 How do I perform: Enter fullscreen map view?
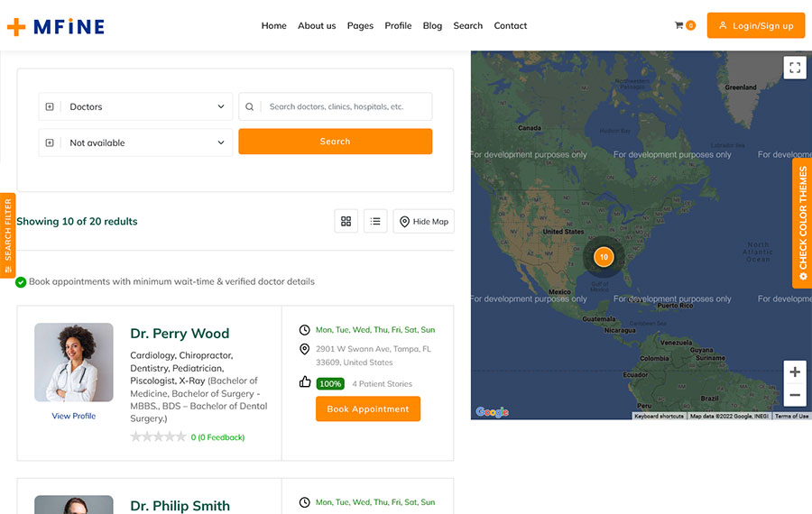(794, 68)
